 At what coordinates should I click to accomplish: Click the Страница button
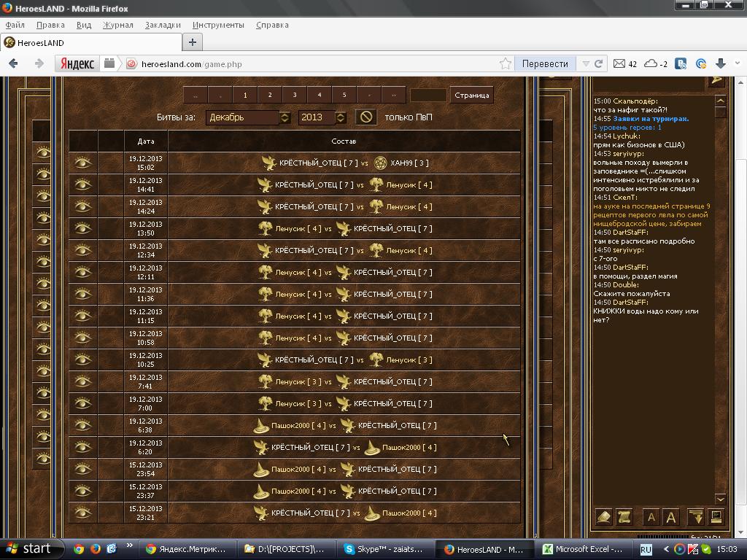471,95
